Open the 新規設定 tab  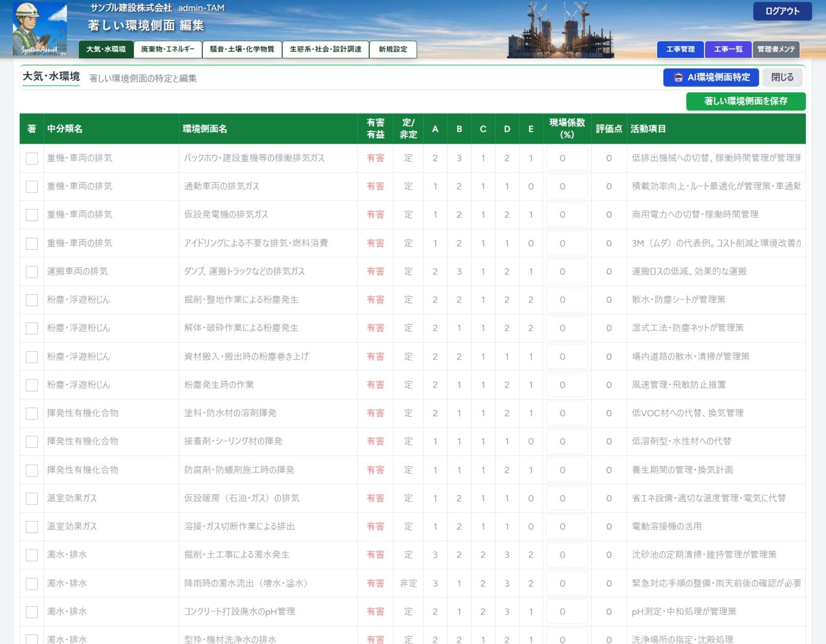click(393, 50)
